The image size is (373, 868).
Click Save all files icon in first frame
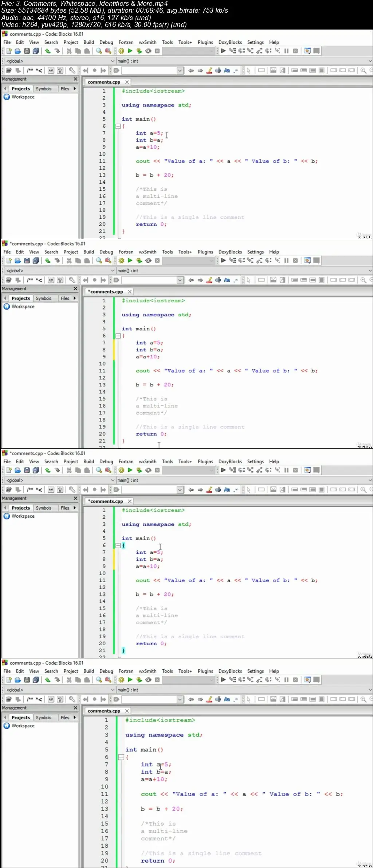(36, 51)
